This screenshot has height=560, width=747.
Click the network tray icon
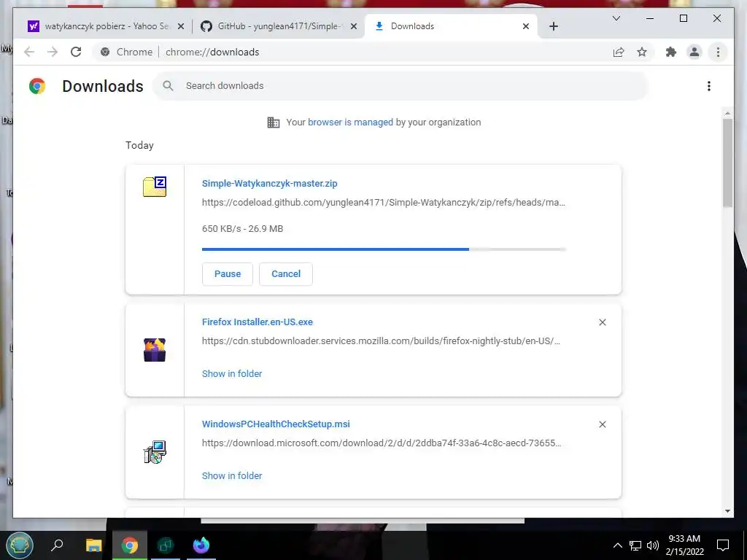tap(635, 545)
